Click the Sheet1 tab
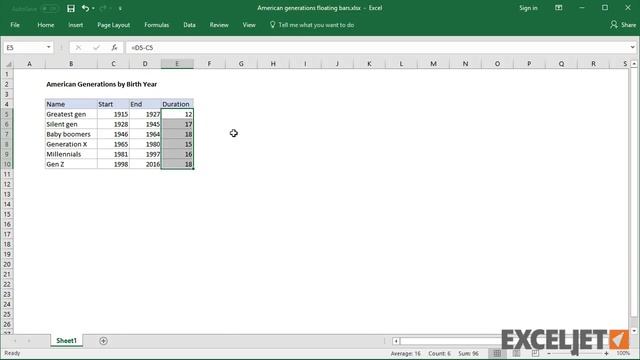 [66, 340]
